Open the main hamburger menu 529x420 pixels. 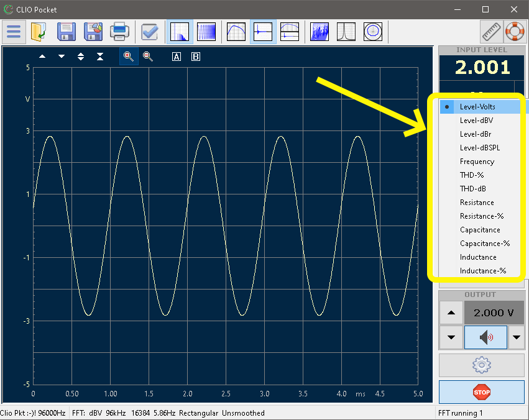point(14,32)
